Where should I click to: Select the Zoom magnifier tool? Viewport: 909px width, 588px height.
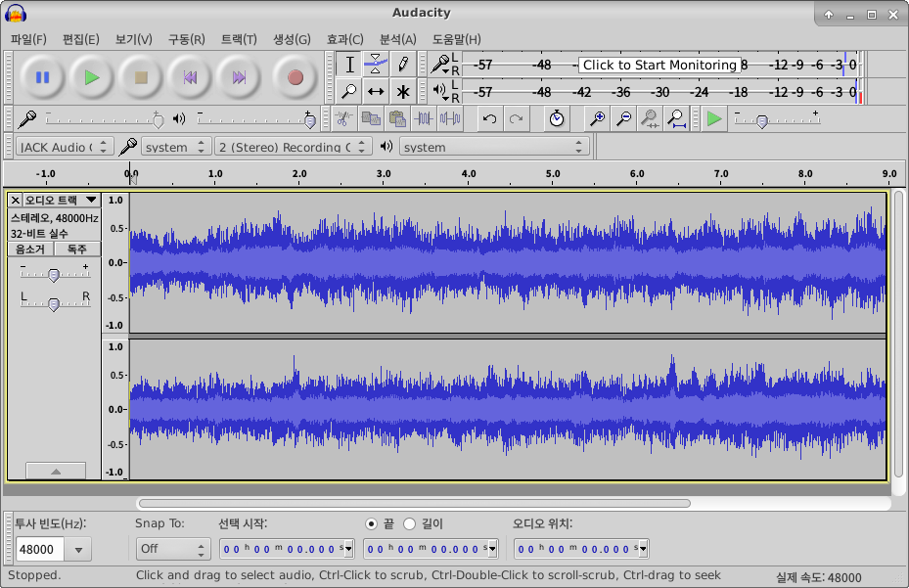[349, 91]
